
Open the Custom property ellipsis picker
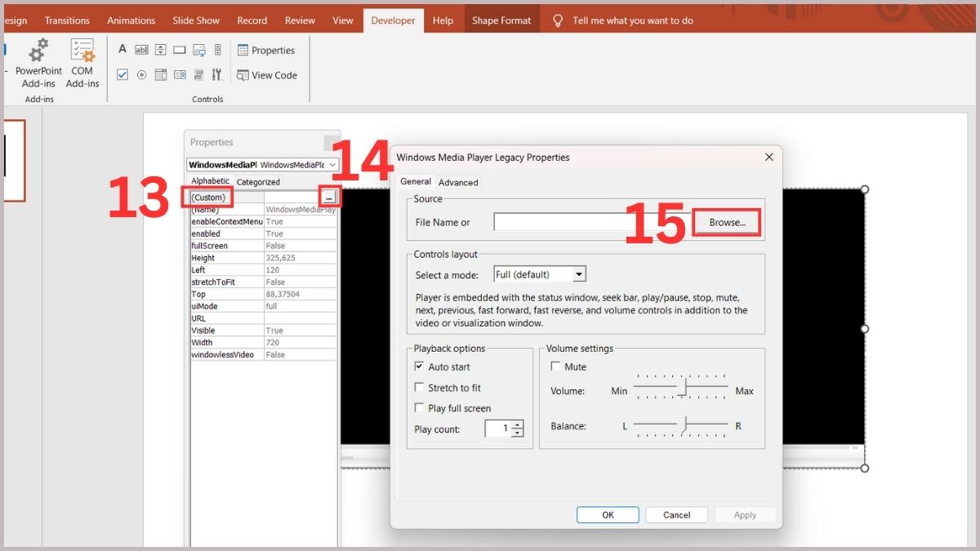[327, 196]
